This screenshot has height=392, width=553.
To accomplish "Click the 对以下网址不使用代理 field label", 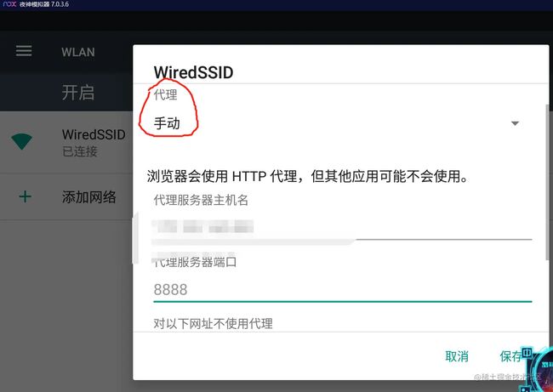I will click(x=213, y=324).
